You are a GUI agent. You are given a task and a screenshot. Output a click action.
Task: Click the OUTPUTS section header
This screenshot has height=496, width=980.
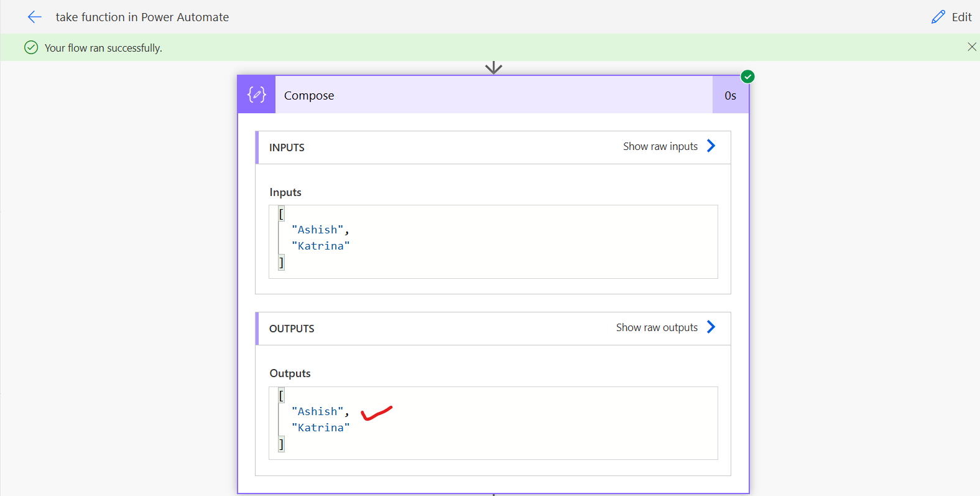click(292, 329)
